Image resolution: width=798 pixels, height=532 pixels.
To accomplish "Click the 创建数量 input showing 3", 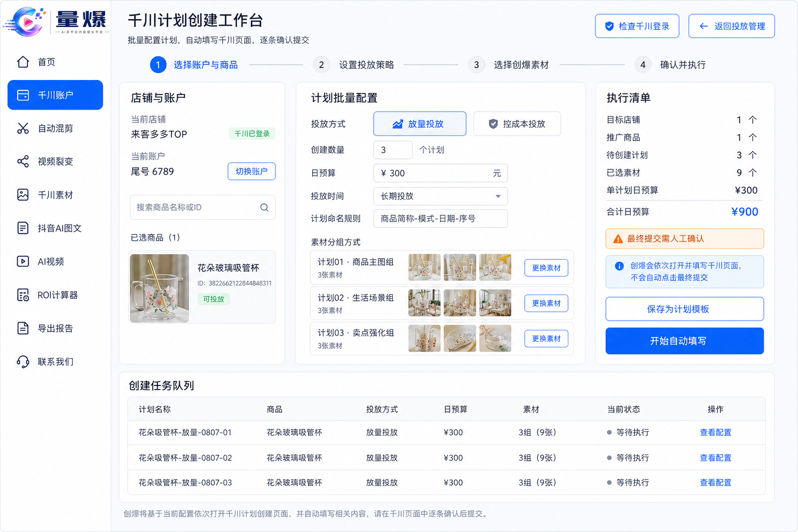I will 393,150.
